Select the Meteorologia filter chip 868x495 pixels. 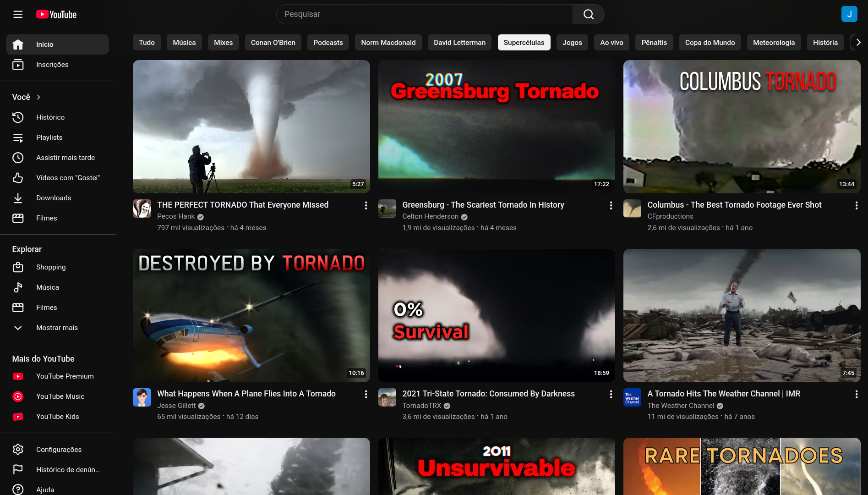774,43
